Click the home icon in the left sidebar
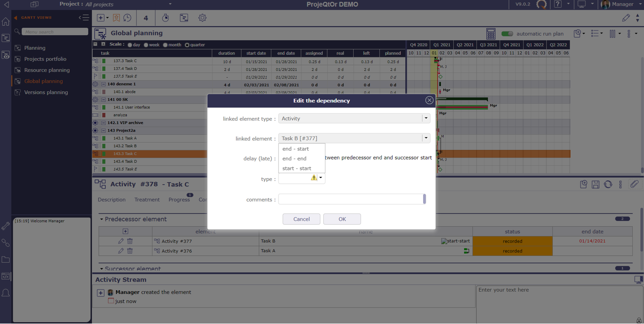 [x=5, y=22]
